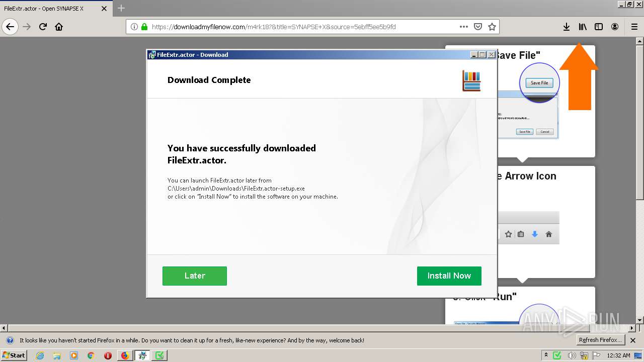
Task: Click the green padlock security icon
Action: (x=144, y=27)
